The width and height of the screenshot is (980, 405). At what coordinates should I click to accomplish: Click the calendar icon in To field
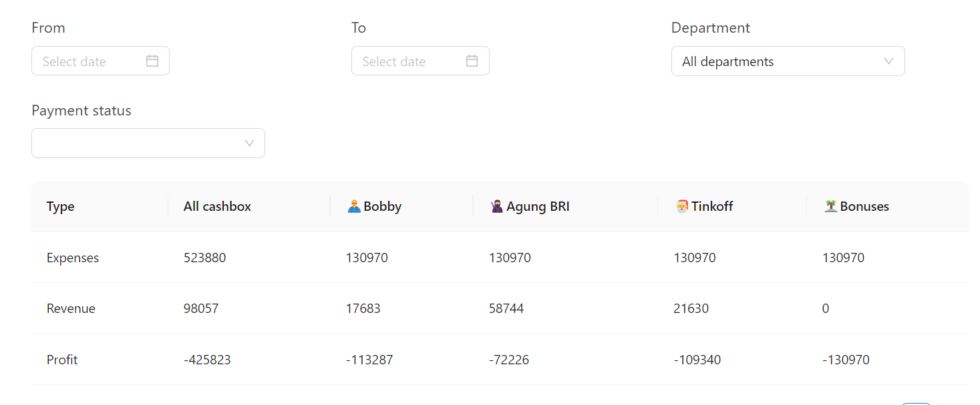472,61
